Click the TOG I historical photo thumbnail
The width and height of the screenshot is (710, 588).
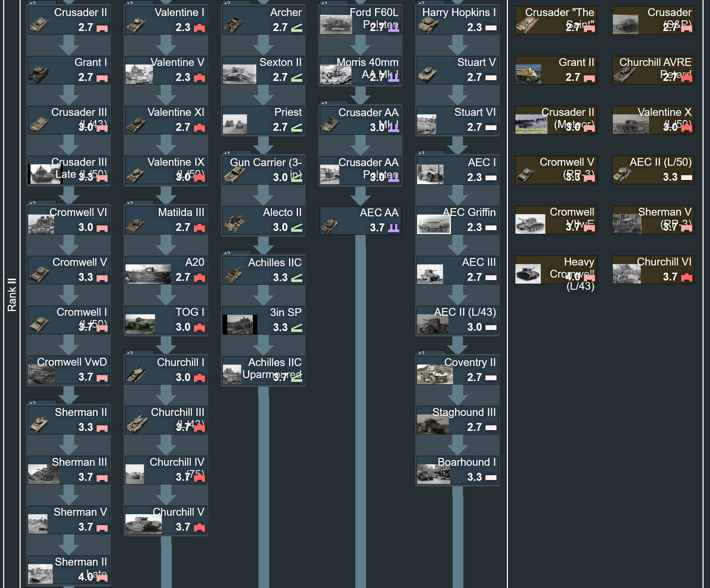pos(140,324)
